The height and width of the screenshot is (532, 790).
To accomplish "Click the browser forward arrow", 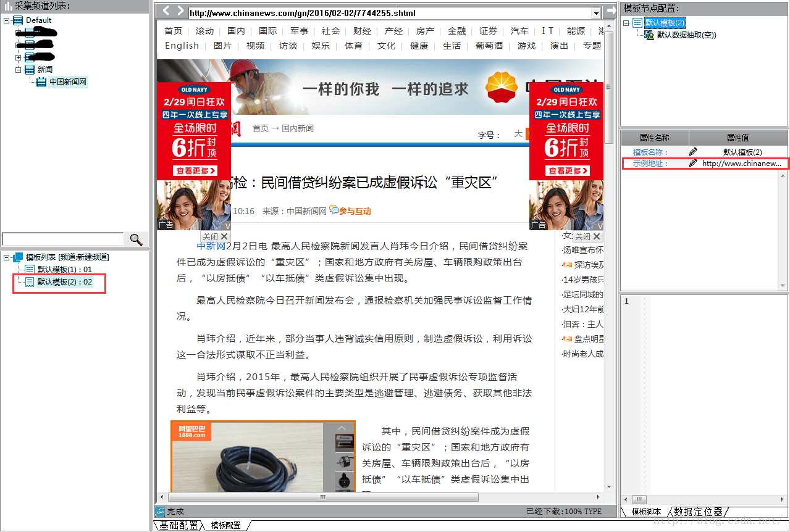I will [180, 10].
